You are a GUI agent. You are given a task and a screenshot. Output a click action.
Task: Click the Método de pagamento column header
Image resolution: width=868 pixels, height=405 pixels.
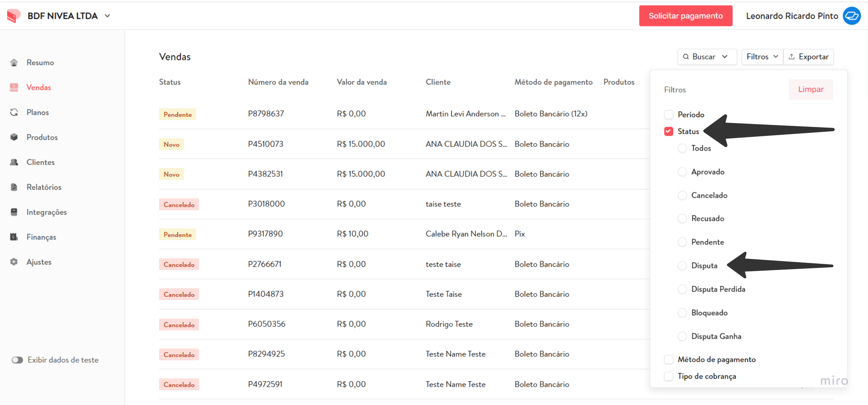click(553, 82)
